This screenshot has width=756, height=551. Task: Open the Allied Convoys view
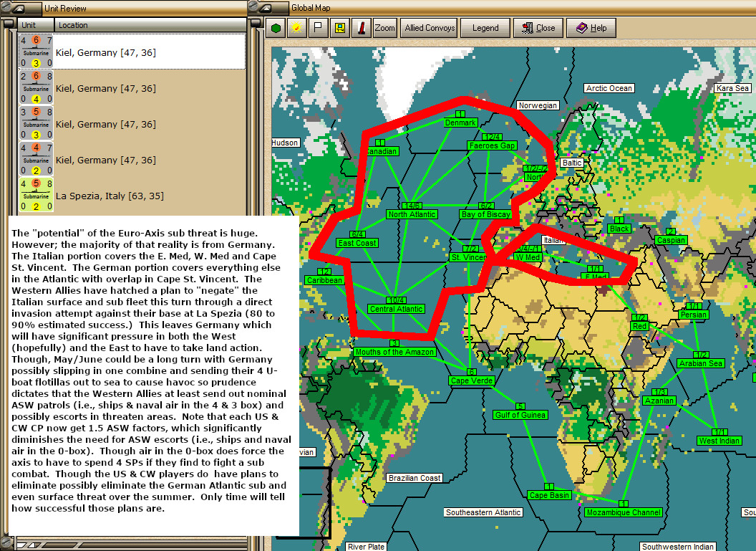click(428, 28)
